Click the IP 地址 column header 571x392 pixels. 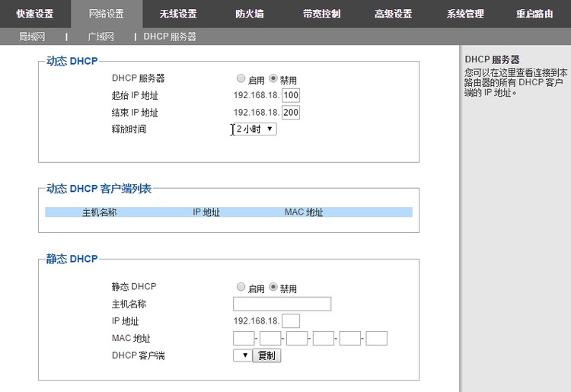point(206,212)
